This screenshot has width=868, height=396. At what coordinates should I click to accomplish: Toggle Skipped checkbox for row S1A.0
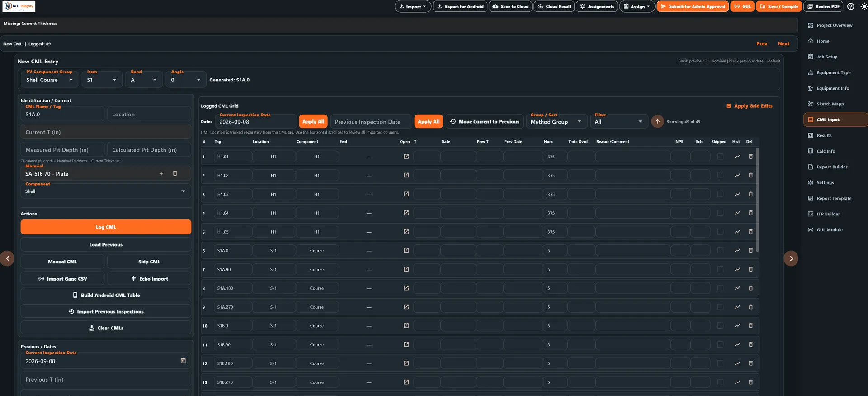point(720,250)
